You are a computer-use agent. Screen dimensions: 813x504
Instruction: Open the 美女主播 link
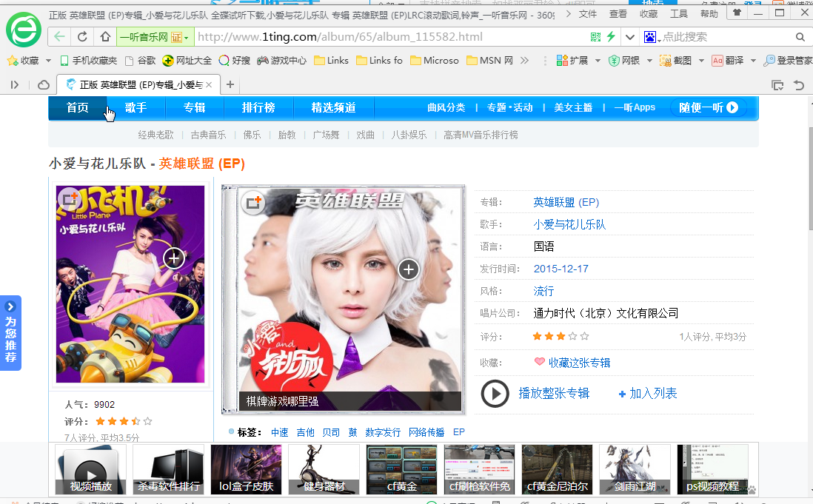coord(573,108)
